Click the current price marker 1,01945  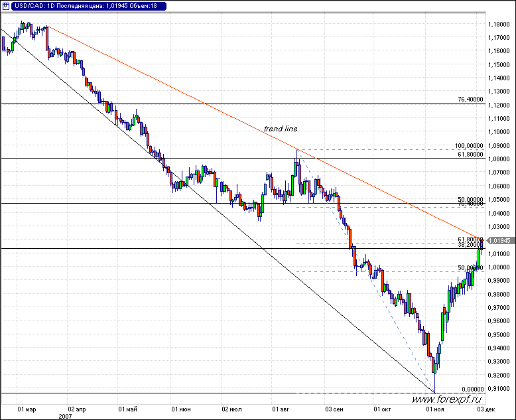(499, 240)
